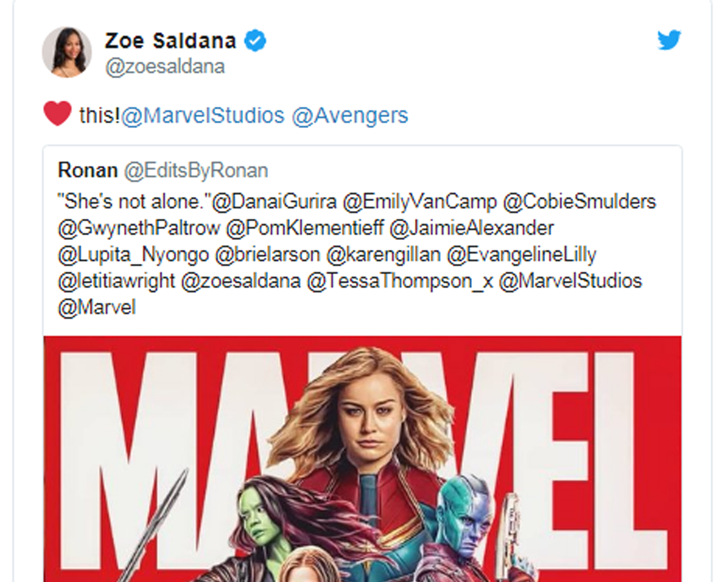728x582 pixels.
Task: Open the @brielarson mention
Action: (267, 255)
